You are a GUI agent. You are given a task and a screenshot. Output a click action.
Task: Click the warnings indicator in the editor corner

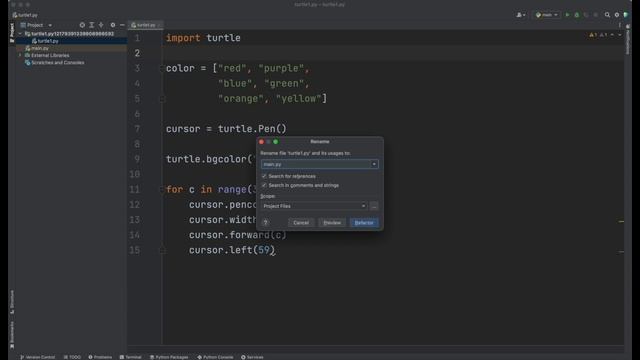pos(598,35)
